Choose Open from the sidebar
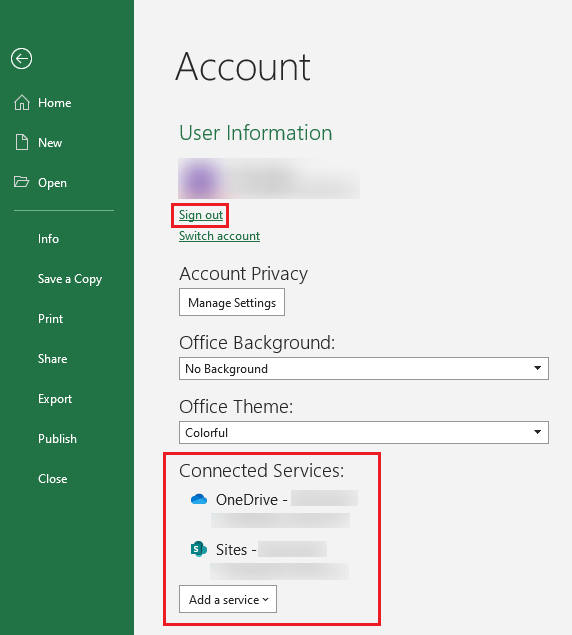572x635 pixels. pyautogui.click(x=52, y=183)
